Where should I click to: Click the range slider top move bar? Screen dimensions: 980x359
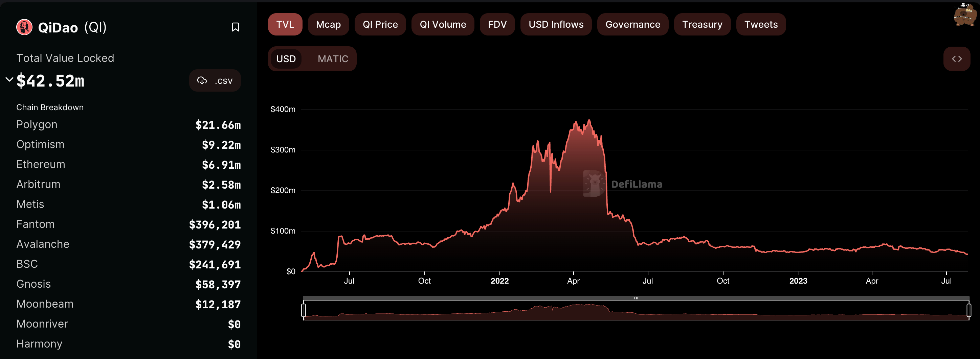[x=636, y=298]
